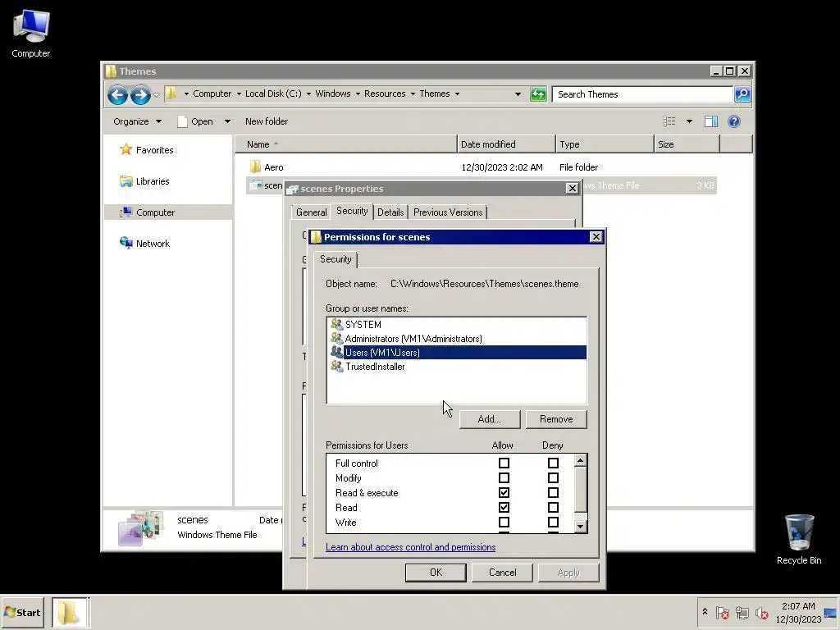Viewport: 840px width, 630px height.
Task: Expand the Organize dropdown menu
Action: (x=138, y=121)
